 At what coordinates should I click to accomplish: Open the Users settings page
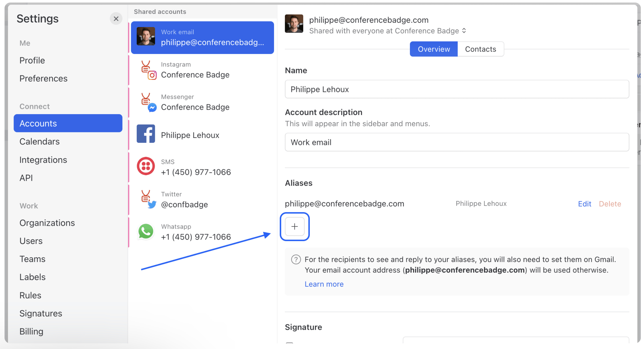pyautogui.click(x=31, y=241)
